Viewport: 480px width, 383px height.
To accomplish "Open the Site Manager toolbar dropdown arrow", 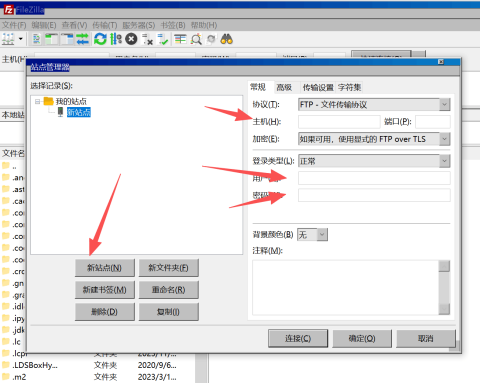I will point(21,39).
